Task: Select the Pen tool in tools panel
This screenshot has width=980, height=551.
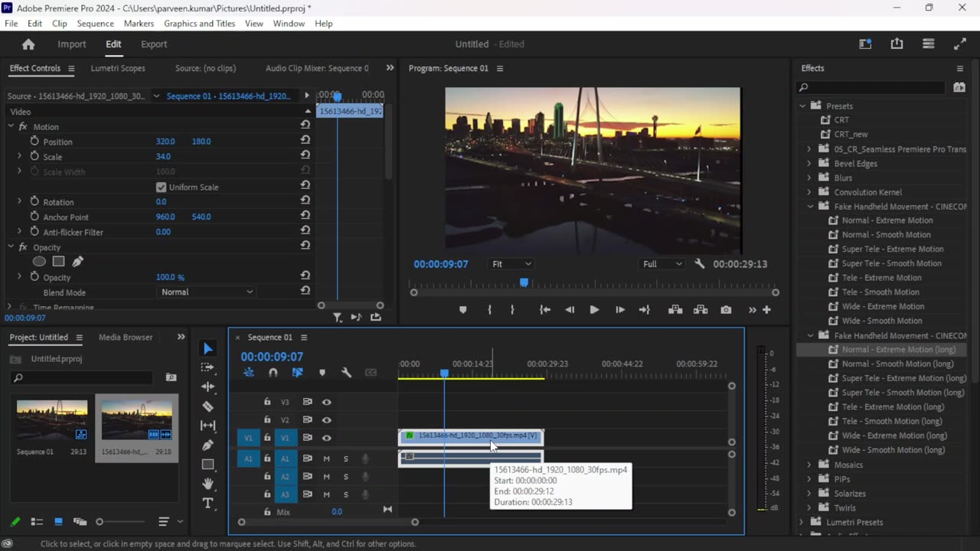Action: (x=207, y=445)
